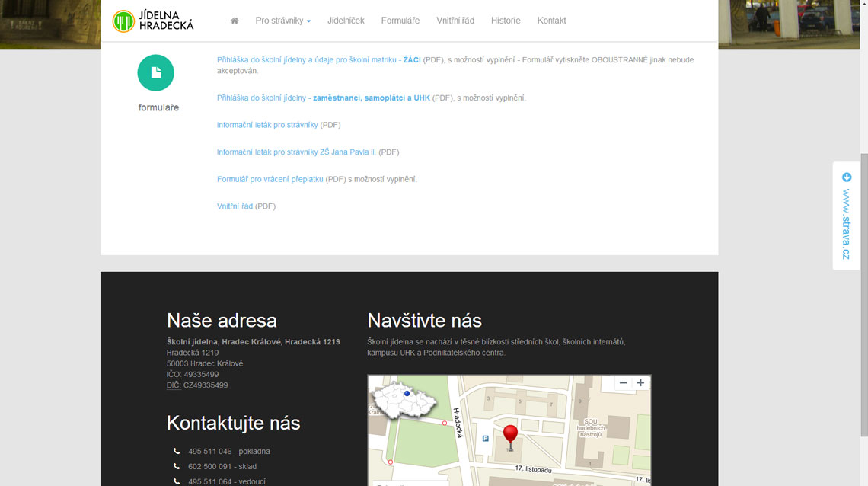Click the red map location pin

(510, 436)
